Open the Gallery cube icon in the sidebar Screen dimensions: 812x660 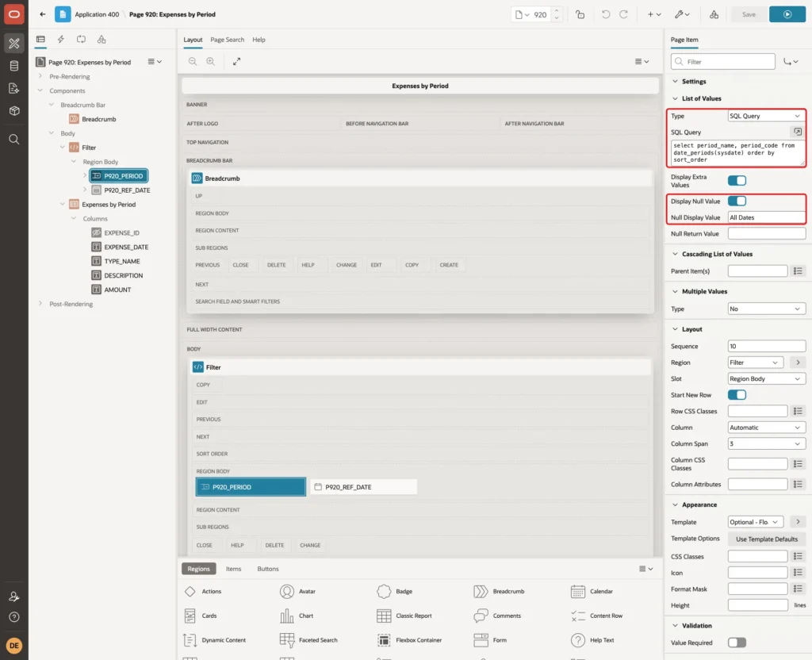pyautogui.click(x=14, y=110)
